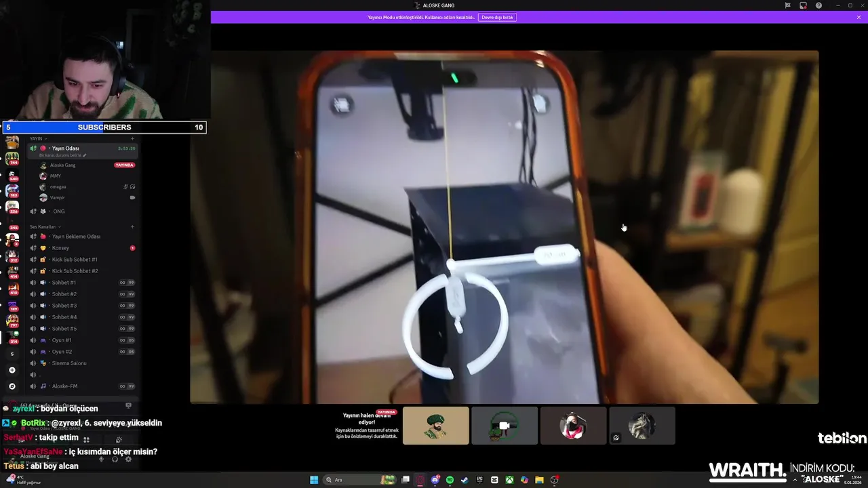The width and height of the screenshot is (868, 488).
Task: Add a channel to Ses Kanalları
Action: 132,227
